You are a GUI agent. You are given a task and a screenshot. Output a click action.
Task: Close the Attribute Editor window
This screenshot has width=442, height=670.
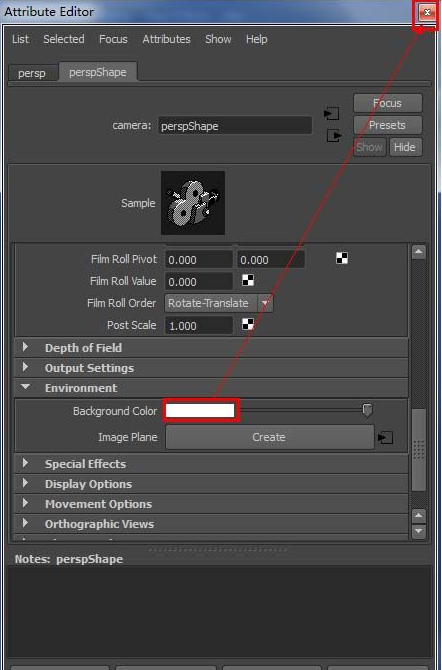[x=427, y=13]
